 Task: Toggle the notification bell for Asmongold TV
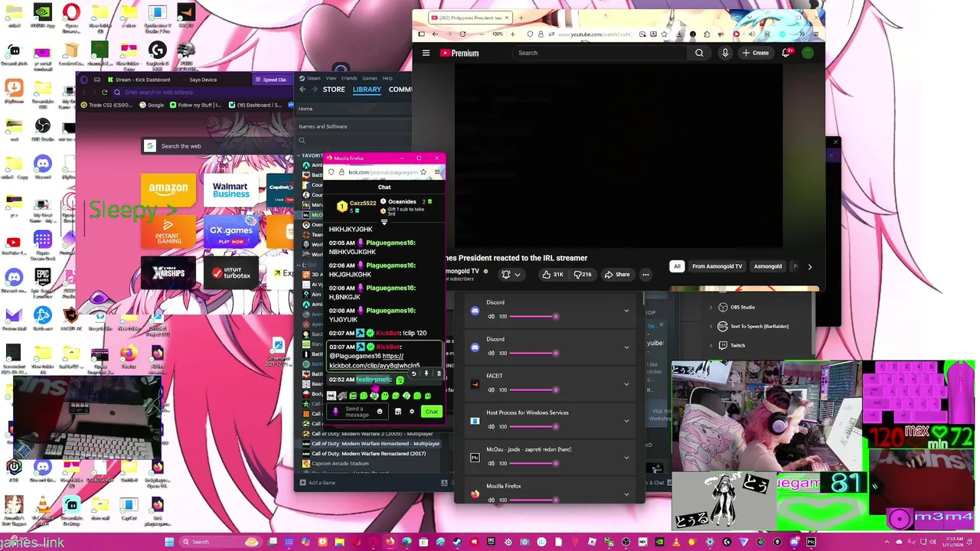click(x=511, y=275)
